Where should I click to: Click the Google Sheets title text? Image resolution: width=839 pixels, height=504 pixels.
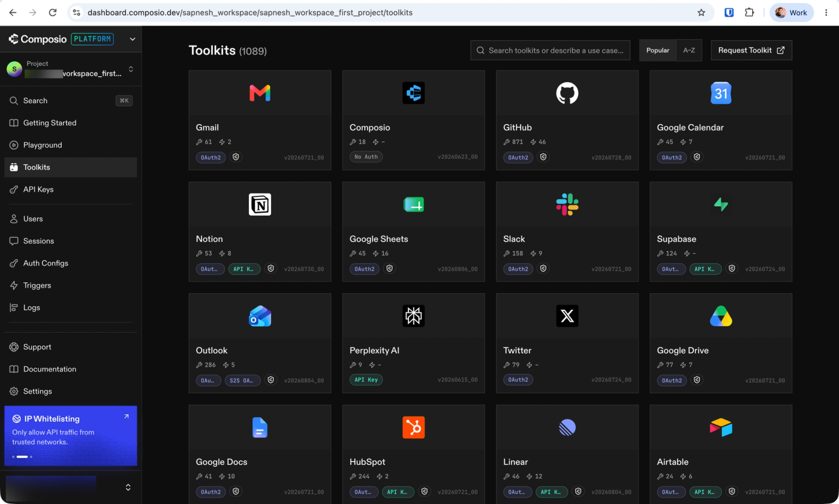pyautogui.click(x=379, y=239)
